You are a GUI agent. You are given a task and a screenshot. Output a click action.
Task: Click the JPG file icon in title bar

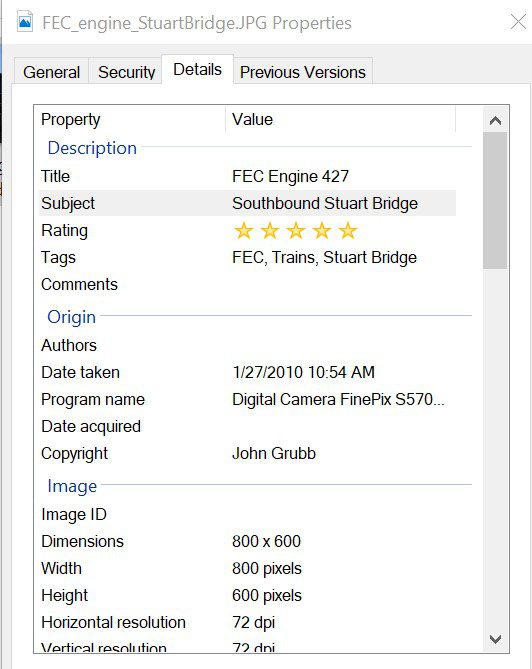[x=24, y=21]
